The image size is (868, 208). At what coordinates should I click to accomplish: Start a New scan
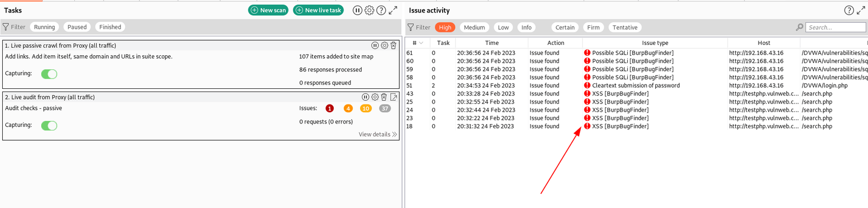point(268,10)
